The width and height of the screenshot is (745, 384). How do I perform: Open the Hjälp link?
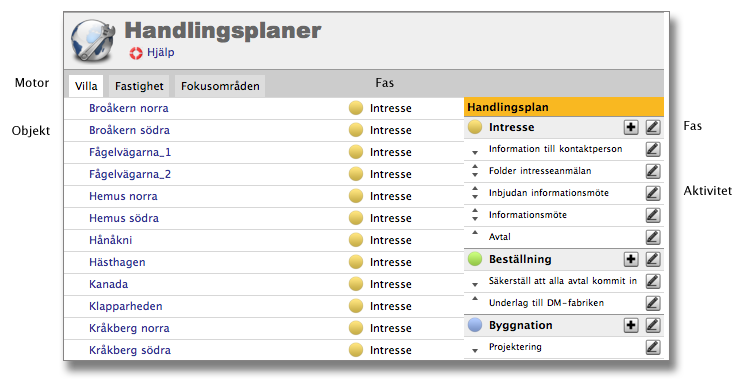pos(161,52)
